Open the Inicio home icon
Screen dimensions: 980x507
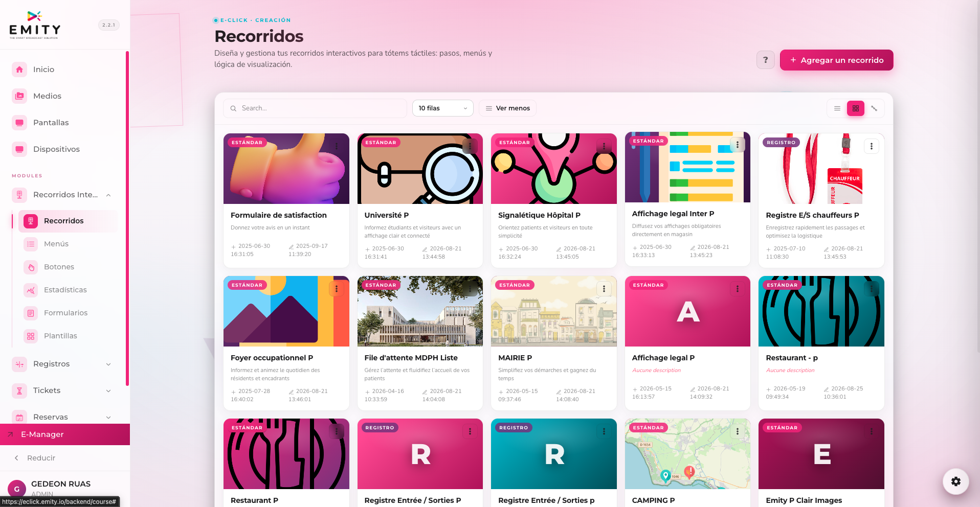[19, 70]
